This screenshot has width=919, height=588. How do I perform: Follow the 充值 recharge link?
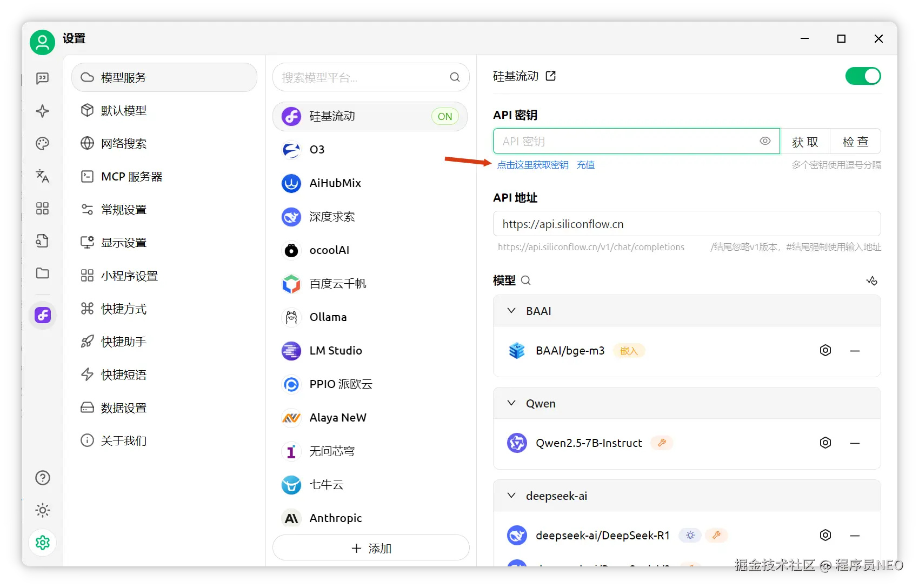(x=585, y=165)
